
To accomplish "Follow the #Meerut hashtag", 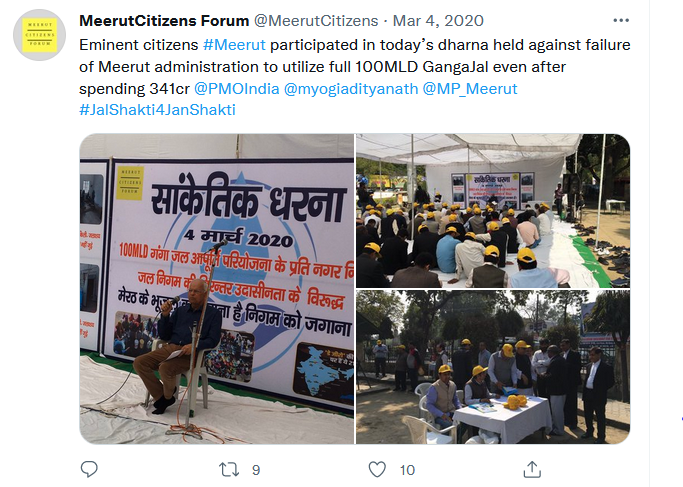I will [234, 45].
